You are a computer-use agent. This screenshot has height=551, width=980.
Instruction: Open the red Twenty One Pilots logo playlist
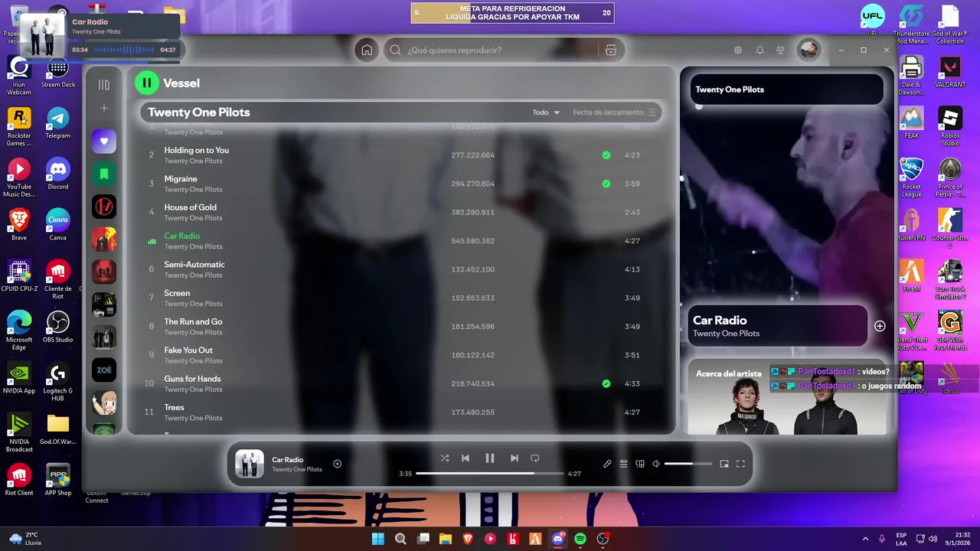pyautogui.click(x=104, y=207)
